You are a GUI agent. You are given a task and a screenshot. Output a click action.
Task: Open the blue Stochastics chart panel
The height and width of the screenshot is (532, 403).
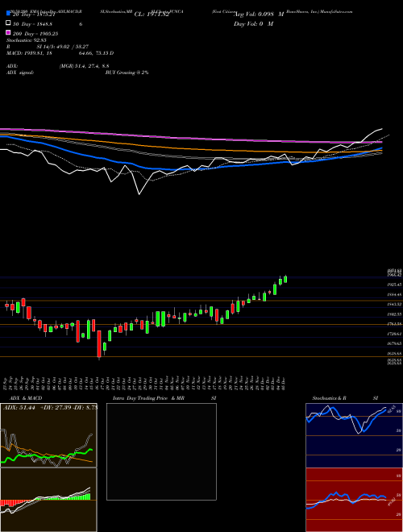[354, 435]
